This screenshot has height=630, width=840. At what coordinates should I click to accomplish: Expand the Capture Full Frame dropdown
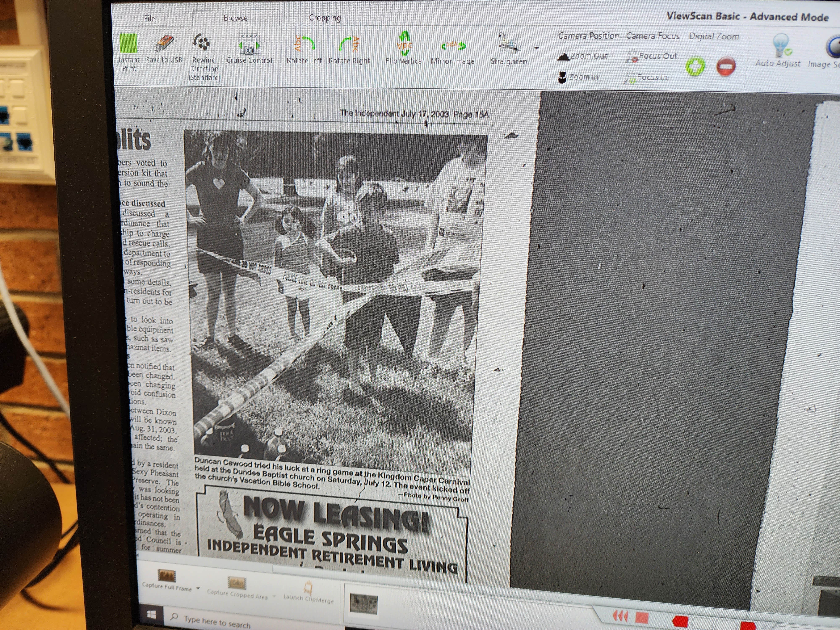click(198, 588)
